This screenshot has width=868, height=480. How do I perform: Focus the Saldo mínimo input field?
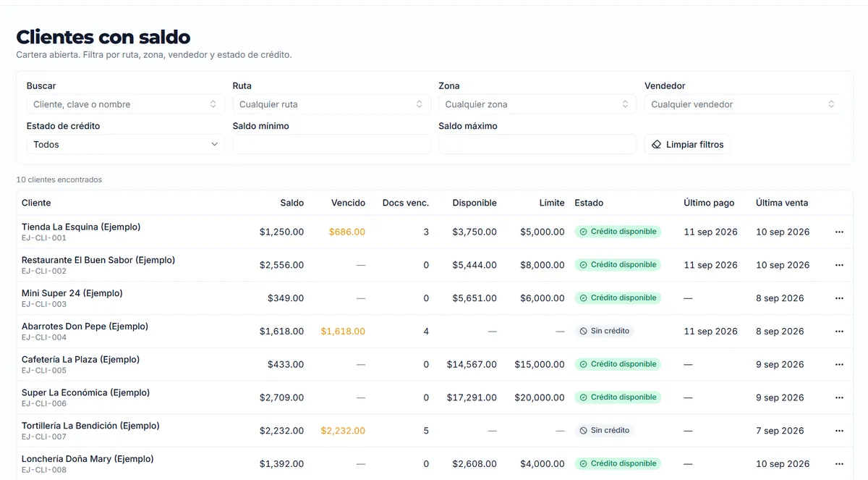[331, 145]
